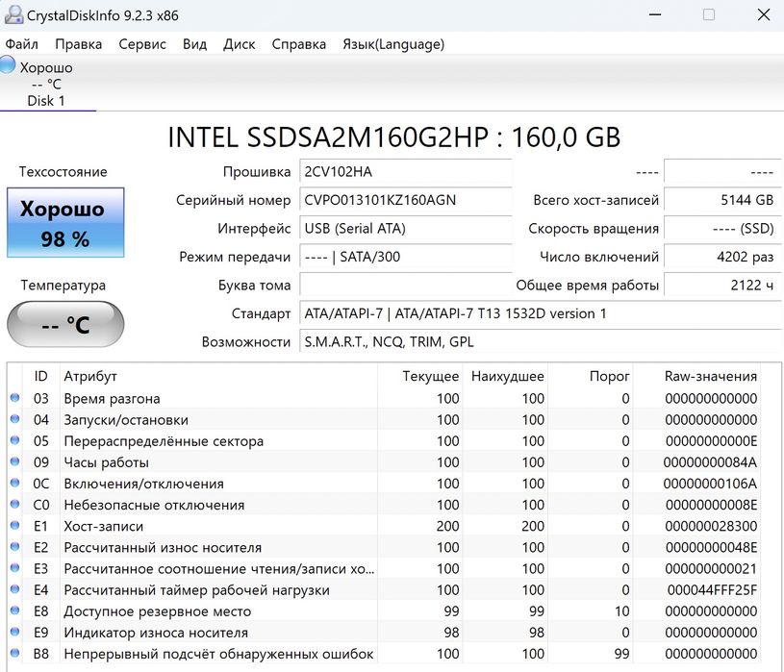This screenshot has width=784, height=672.
Task: Click the status dot for Хост-записи row
Action: click(x=15, y=525)
